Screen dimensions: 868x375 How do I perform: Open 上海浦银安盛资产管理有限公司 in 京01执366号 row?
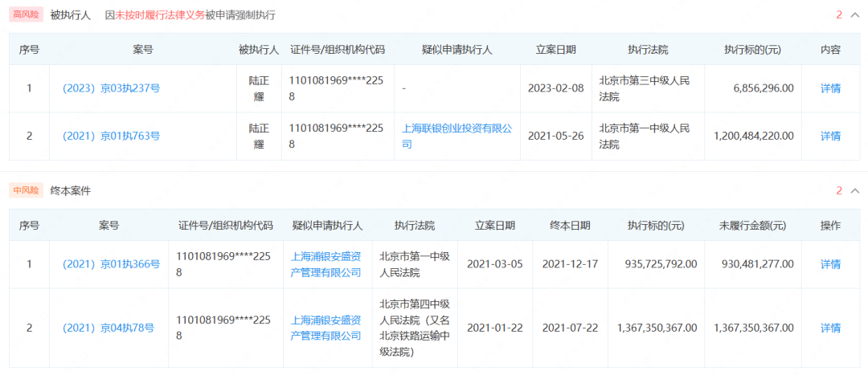(x=326, y=264)
